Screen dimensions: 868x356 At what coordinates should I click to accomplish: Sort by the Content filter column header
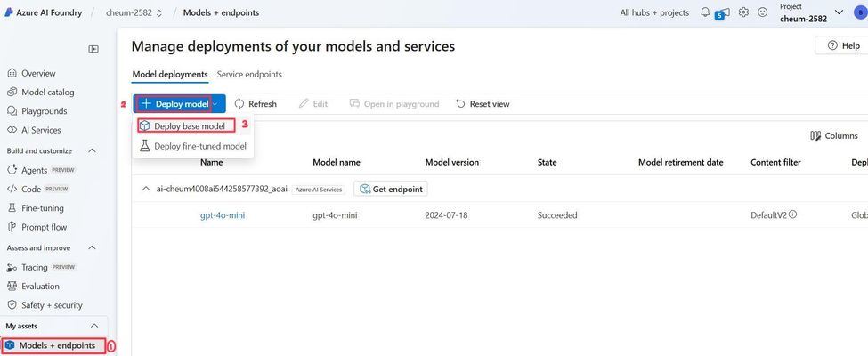tap(775, 162)
